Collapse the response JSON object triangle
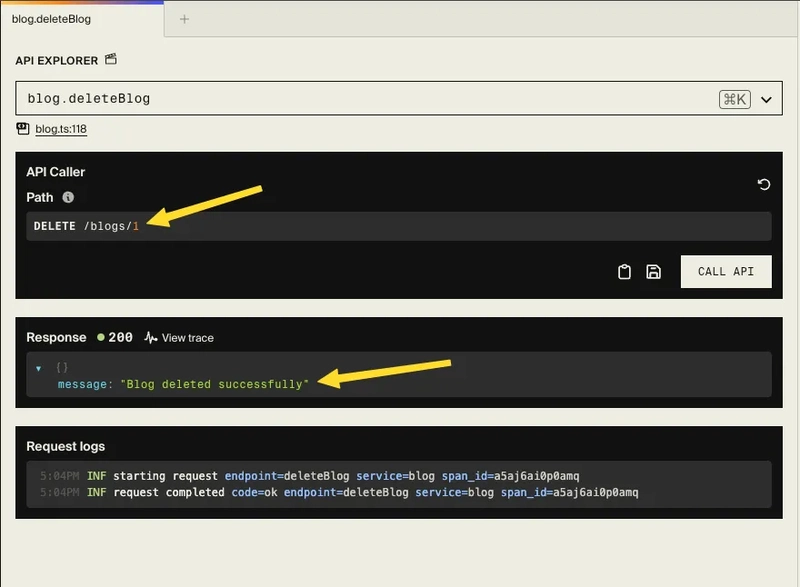The image size is (800, 587). coord(39,368)
